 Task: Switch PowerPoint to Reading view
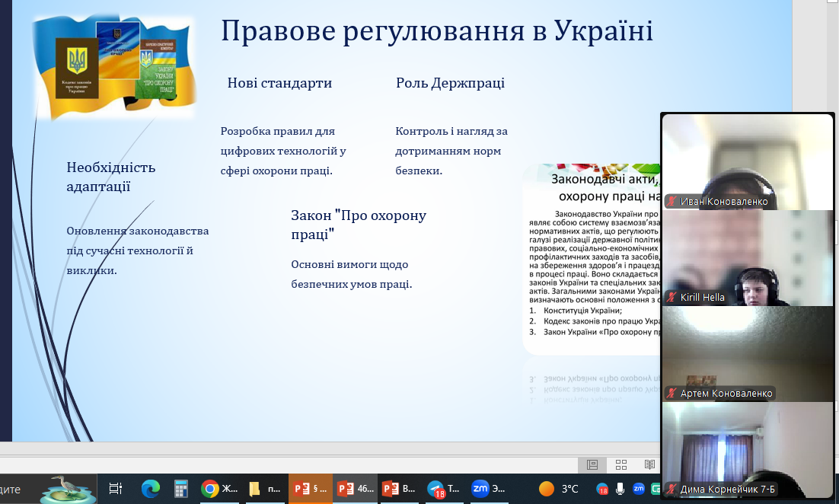coord(649,464)
